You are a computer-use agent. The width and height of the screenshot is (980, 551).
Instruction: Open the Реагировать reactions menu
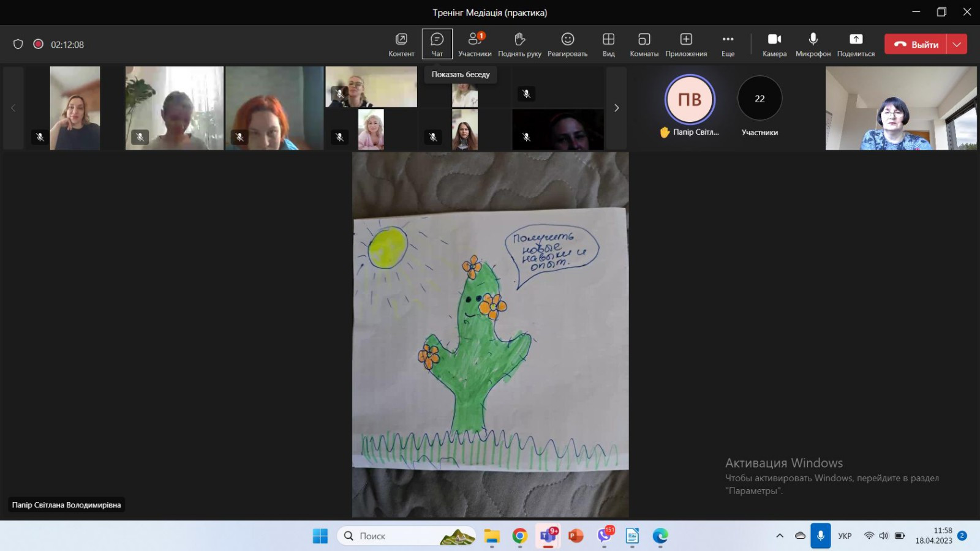point(567,44)
